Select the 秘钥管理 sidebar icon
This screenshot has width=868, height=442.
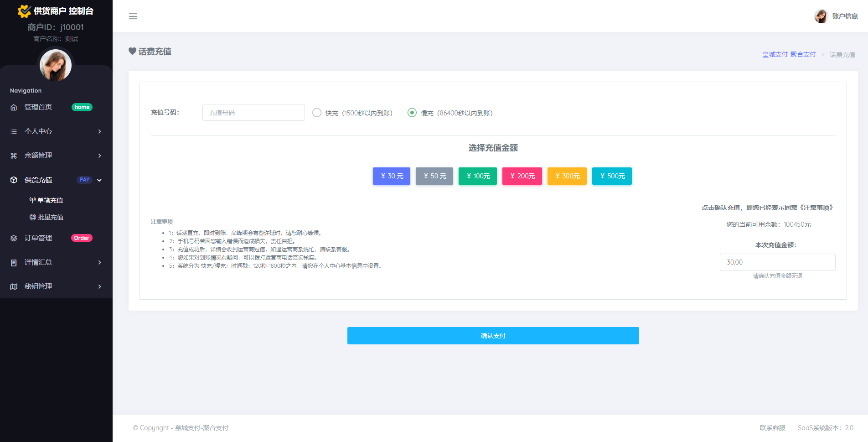coord(14,286)
